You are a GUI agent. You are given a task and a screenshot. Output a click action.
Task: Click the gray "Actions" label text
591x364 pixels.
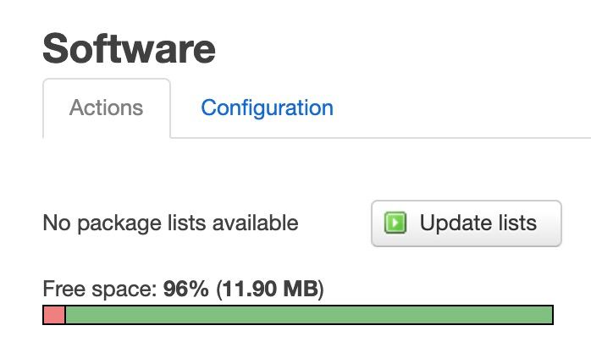pyautogui.click(x=106, y=108)
